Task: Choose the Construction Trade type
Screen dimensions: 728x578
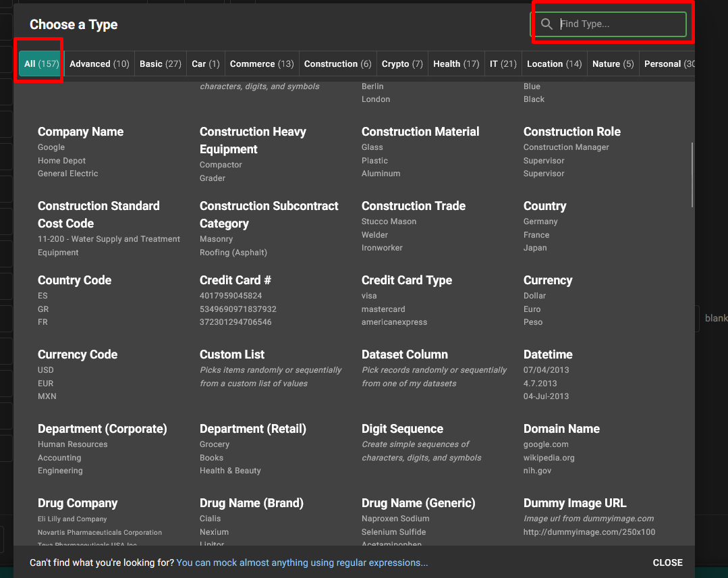Action: (414, 207)
